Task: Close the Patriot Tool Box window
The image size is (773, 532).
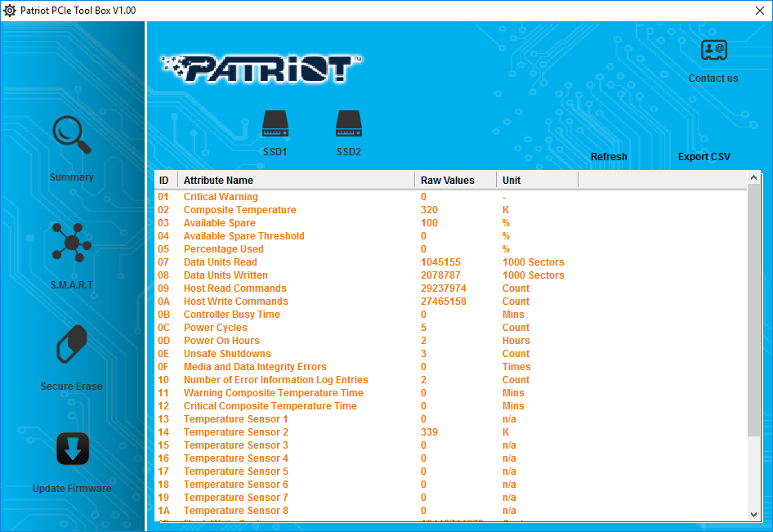Action: [x=760, y=11]
